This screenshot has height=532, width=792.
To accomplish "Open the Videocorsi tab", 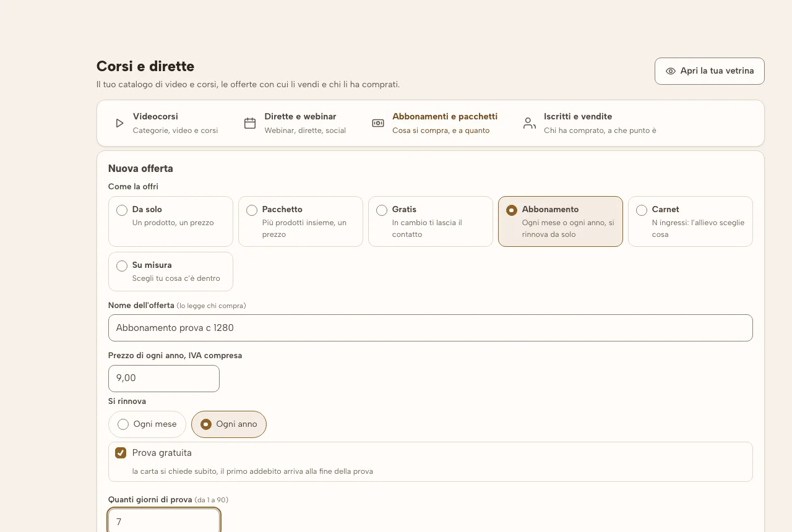I will click(166, 123).
